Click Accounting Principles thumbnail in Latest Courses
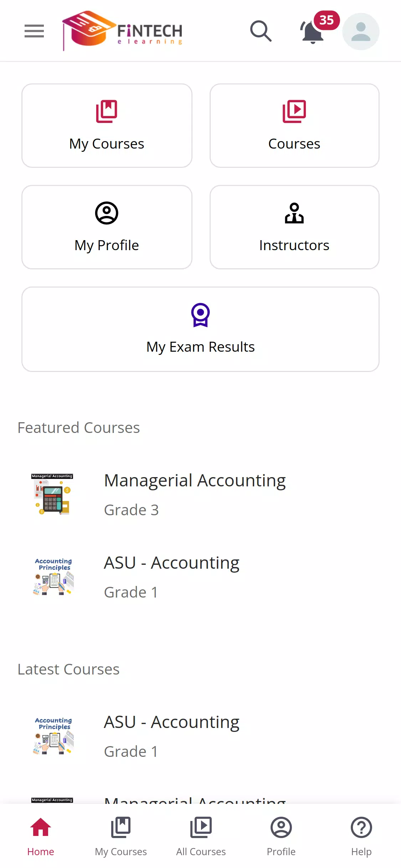The image size is (401, 868). point(53,736)
